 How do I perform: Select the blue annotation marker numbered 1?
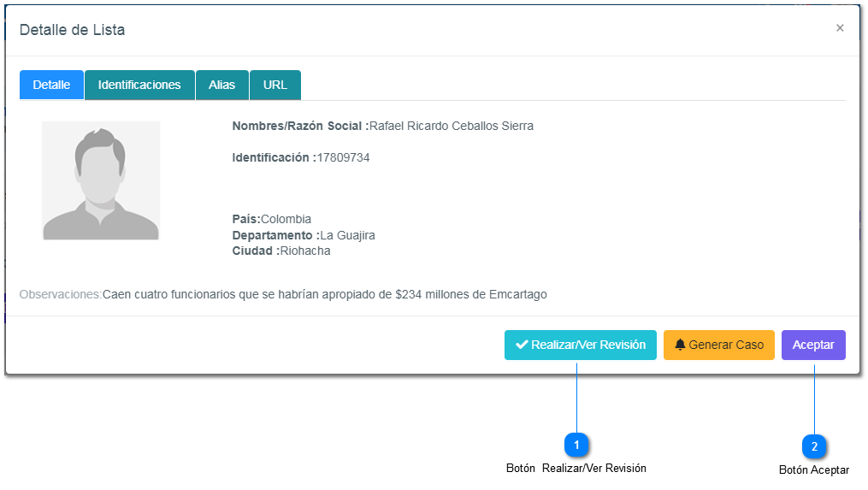click(x=577, y=445)
